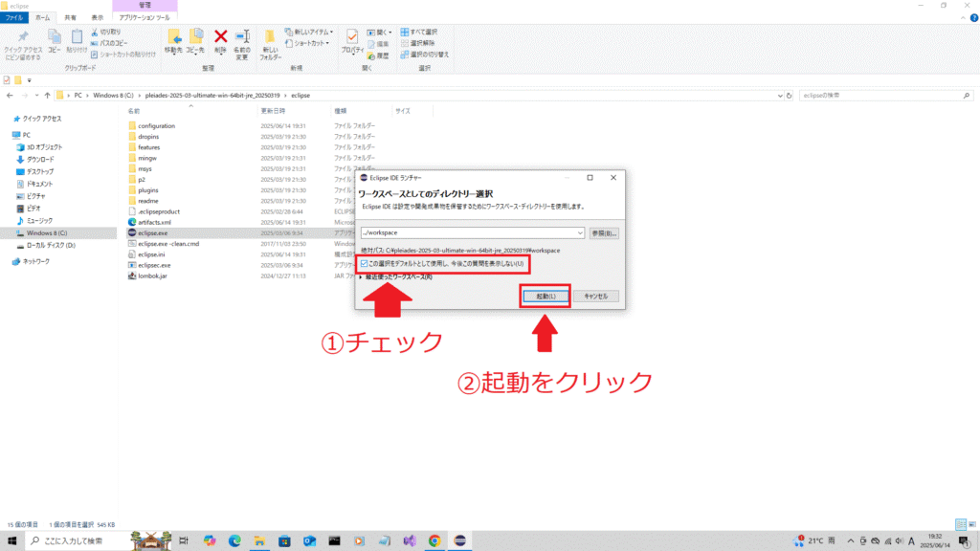Click the Browse (参照) button
The image size is (980, 551).
(604, 233)
